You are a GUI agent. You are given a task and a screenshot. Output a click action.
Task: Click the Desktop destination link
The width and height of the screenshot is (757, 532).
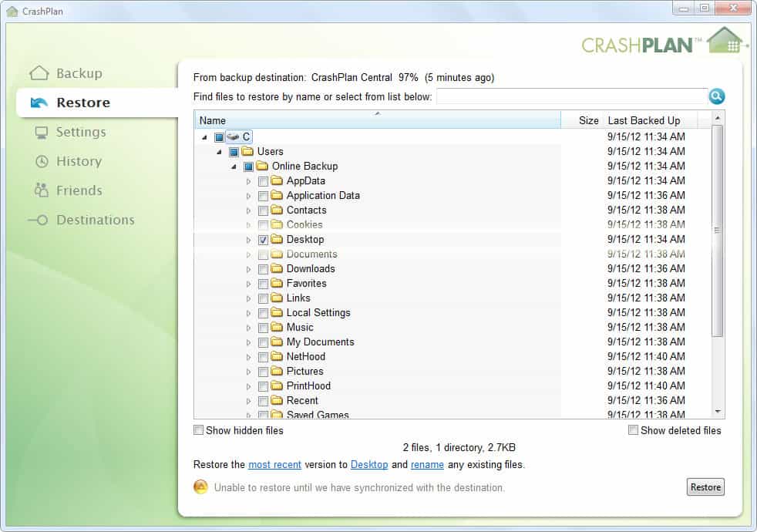[369, 464]
